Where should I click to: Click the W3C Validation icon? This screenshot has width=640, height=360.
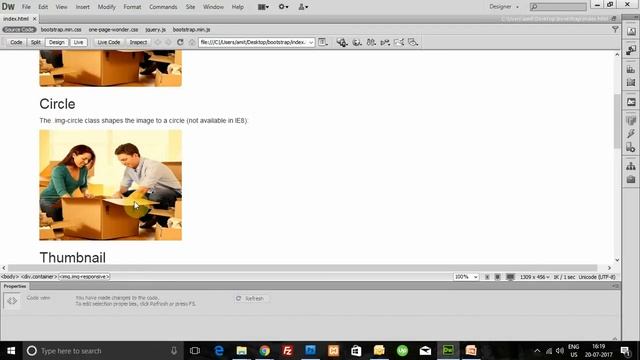(x=385, y=42)
